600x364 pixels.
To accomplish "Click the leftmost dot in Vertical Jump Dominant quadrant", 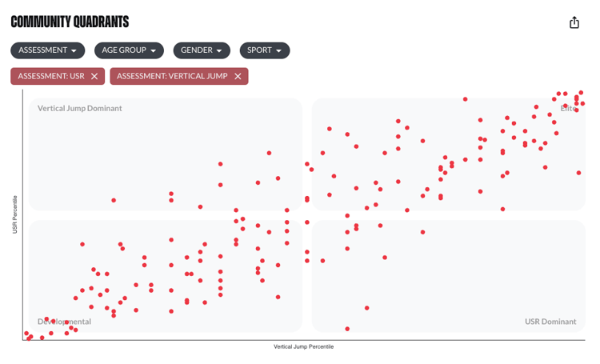I will 114,200.
